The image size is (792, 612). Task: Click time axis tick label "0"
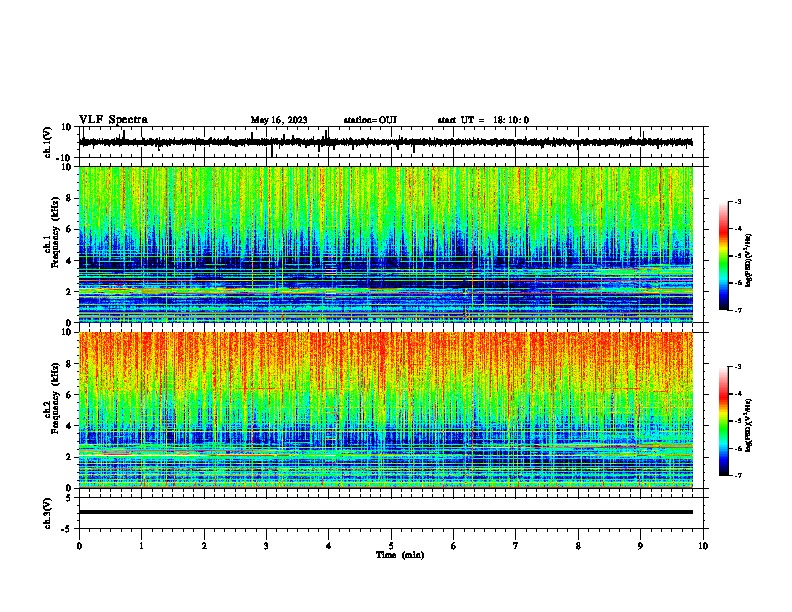(79, 546)
